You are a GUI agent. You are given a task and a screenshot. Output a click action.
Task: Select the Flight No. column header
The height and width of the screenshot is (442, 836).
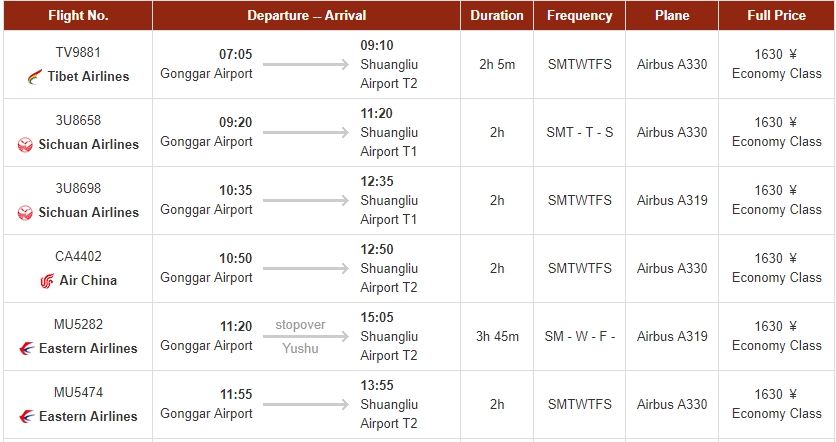[78, 15]
